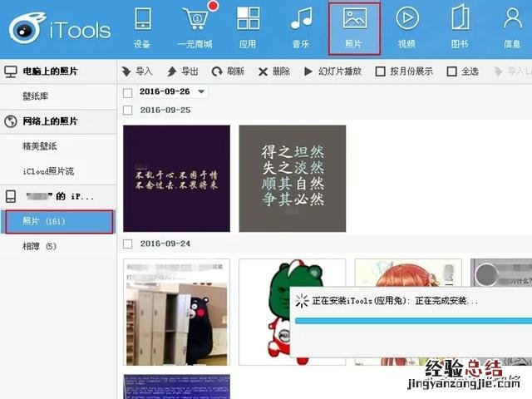Enable the 按月份展示 checkbox
This screenshot has width=532, height=399.
[x=381, y=71]
